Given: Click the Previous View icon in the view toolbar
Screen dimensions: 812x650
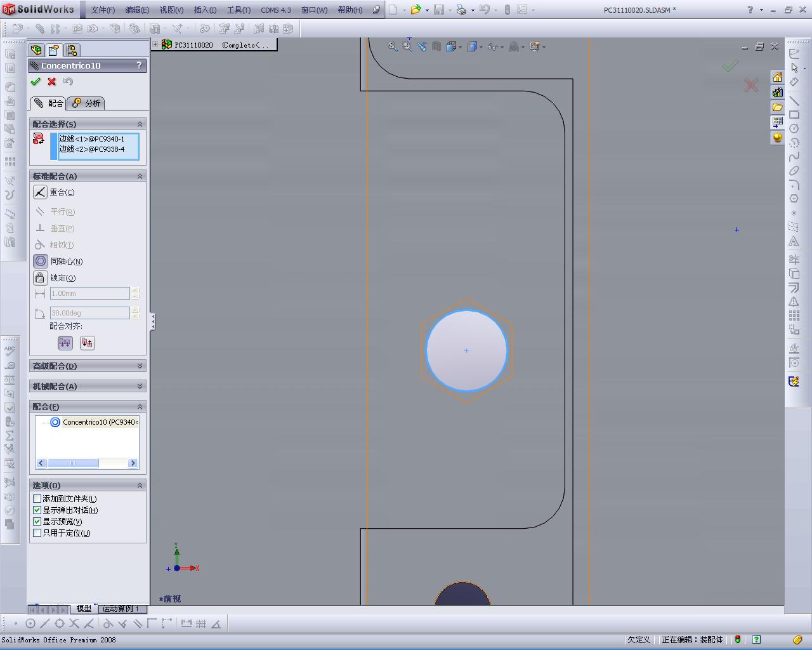Looking at the screenshot, I should tap(422, 46).
